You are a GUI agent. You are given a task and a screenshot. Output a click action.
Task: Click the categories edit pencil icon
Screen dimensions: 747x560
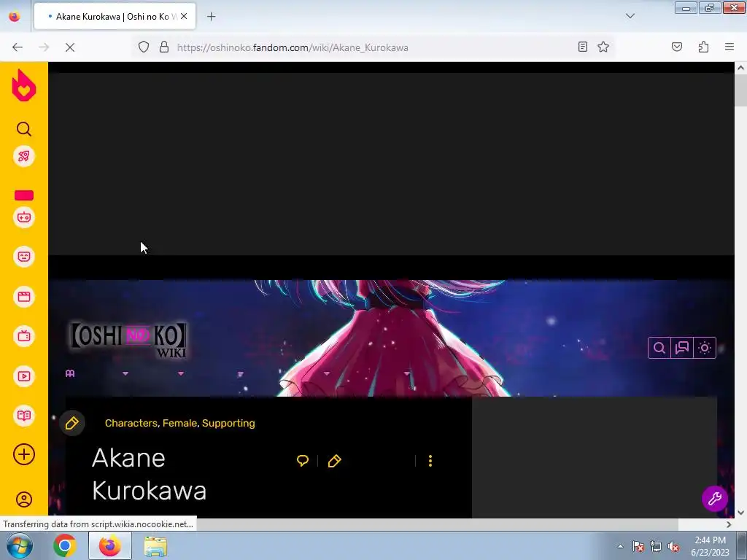click(72, 423)
